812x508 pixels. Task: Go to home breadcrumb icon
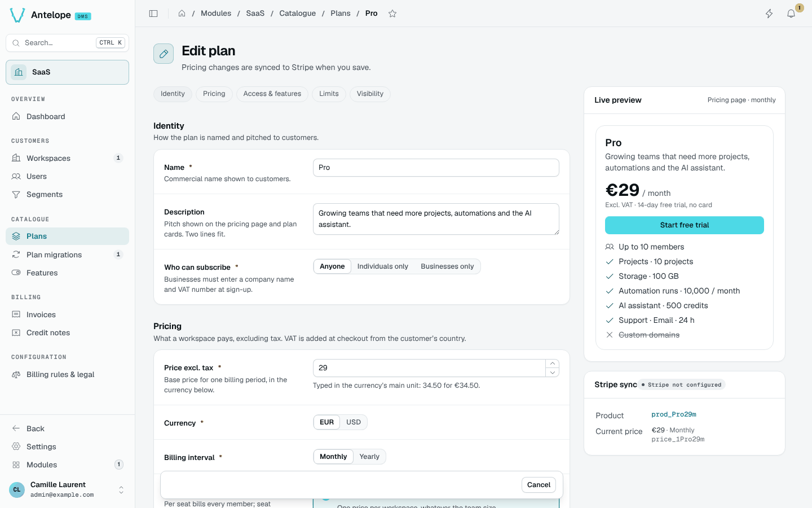[182, 14]
